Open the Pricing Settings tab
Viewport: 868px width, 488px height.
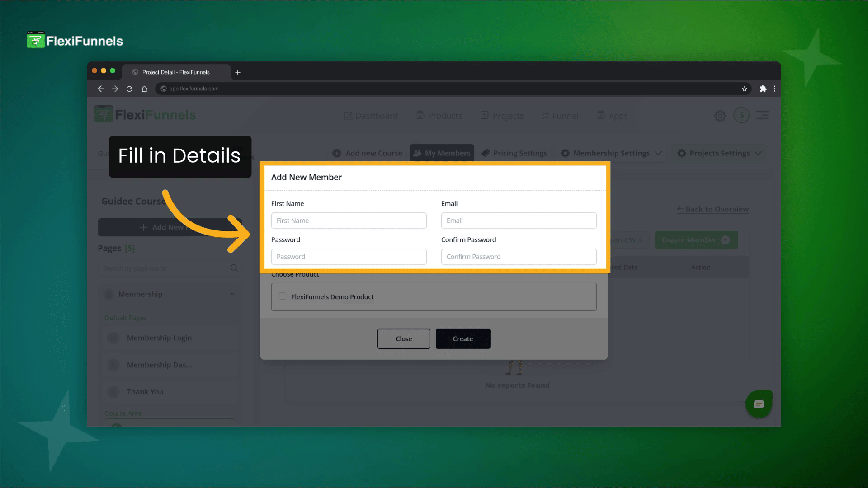(514, 153)
